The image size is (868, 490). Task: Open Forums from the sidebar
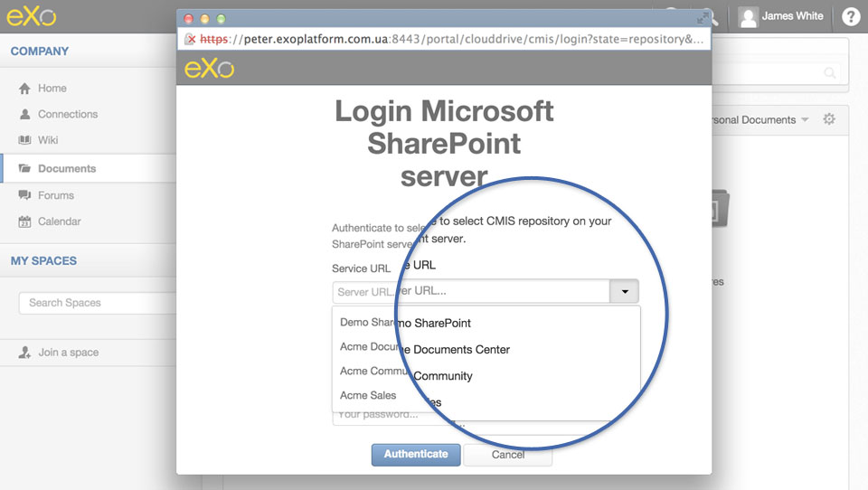click(x=55, y=195)
